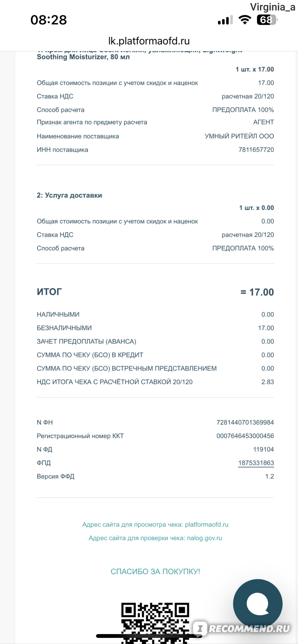
Task: Select the N ФН number 7281440701369984
Action: click(x=245, y=422)
